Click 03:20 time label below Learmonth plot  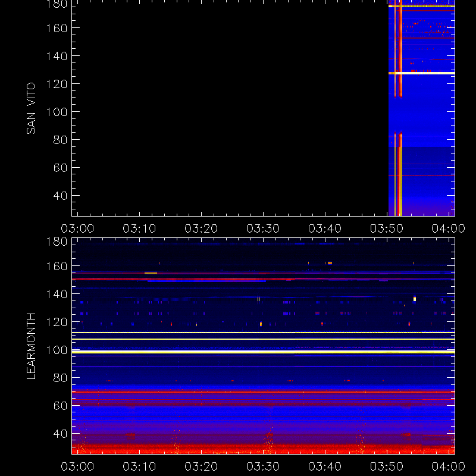[201, 466]
